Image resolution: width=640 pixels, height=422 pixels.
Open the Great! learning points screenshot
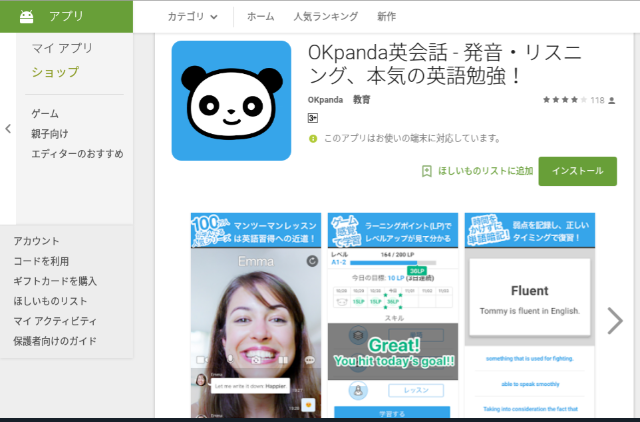pyautogui.click(x=393, y=315)
